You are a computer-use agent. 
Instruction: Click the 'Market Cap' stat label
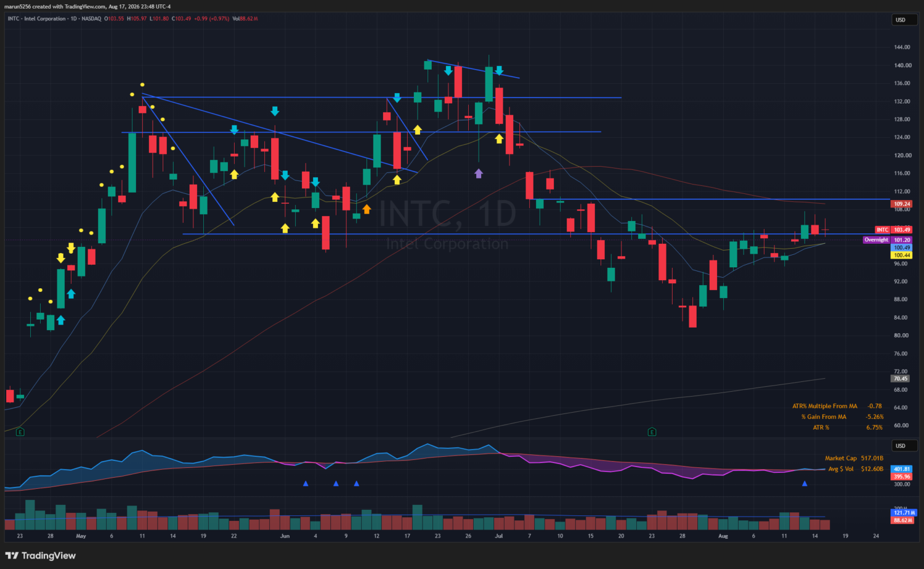[841, 458]
